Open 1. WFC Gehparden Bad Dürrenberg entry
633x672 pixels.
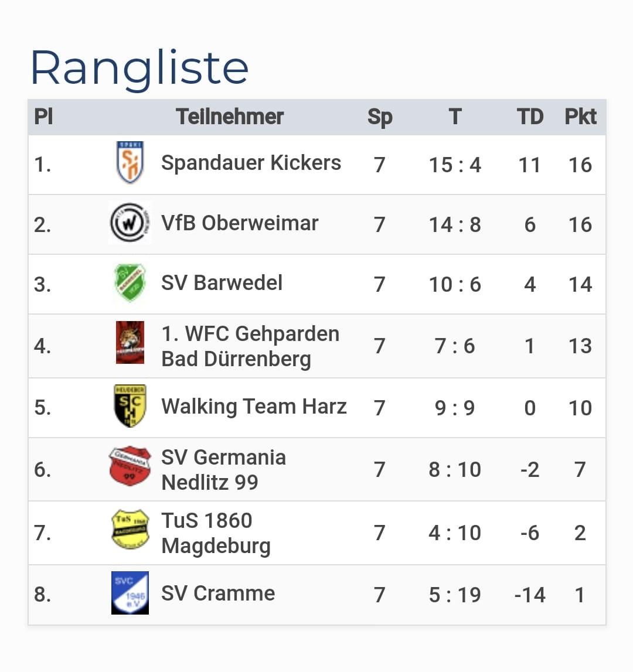point(250,346)
